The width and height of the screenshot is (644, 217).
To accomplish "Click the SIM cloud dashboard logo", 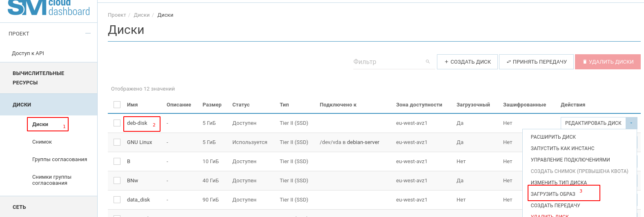I will click(49, 8).
